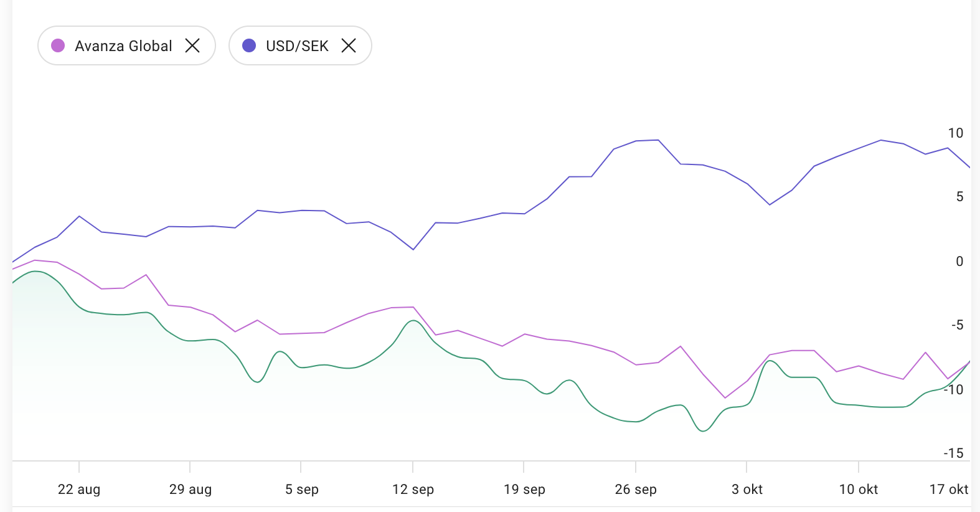
Task: Click the 26 sep date label
Action: point(636,490)
